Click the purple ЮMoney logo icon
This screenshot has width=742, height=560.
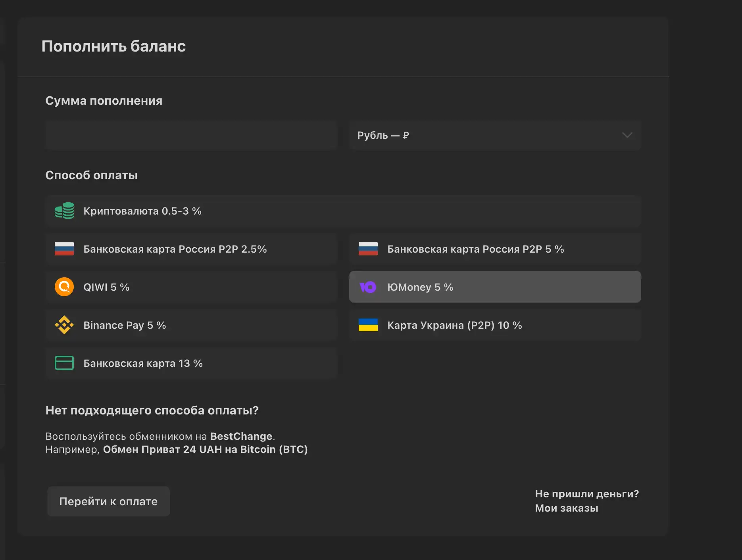368,287
